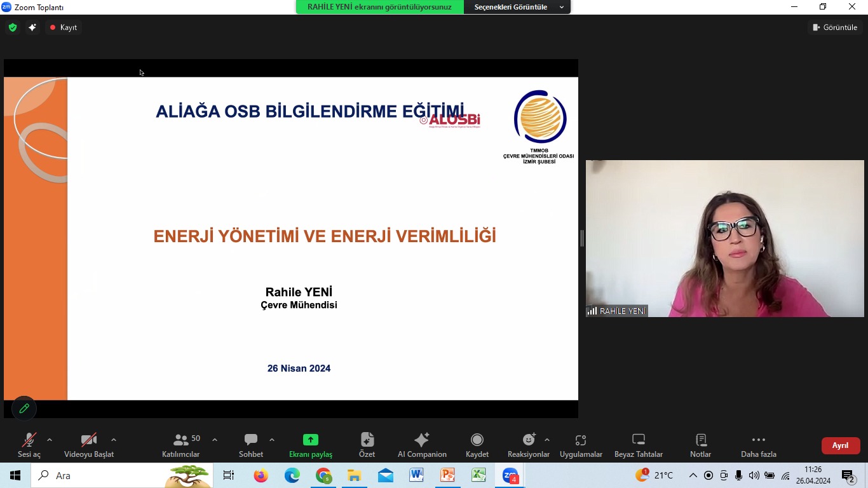This screenshot has height=488, width=868.
Task: Open the AI Companion panel
Action: tap(422, 444)
